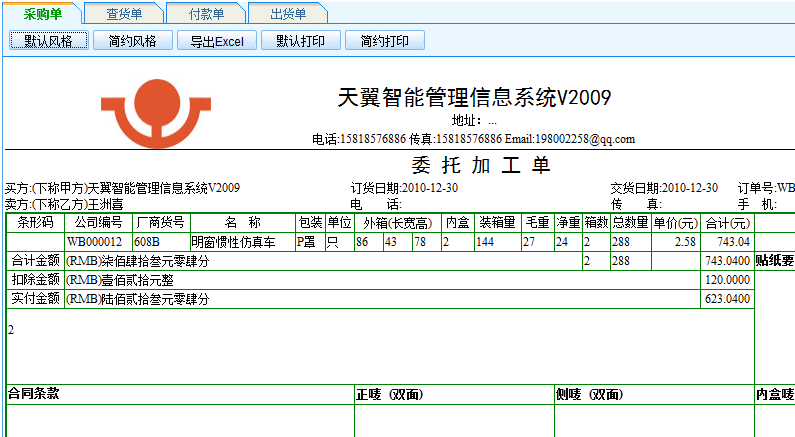Click the 卖方:(下称乙方)王洲喜 line
This screenshot has height=437, width=795.
pos(64,204)
